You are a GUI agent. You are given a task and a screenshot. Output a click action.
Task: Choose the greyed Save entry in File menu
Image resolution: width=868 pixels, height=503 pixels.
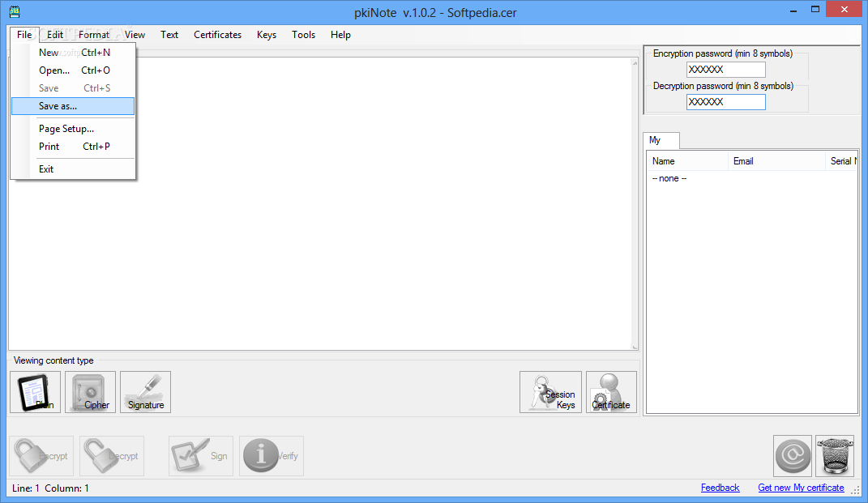73,88
